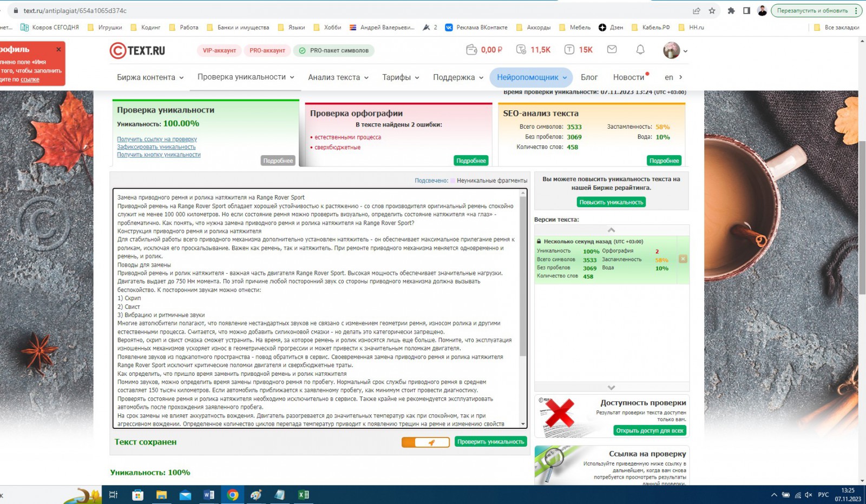The height and width of the screenshot is (504, 866).
Task: Bookmark this page with the star icon
Action: [x=712, y=11]
